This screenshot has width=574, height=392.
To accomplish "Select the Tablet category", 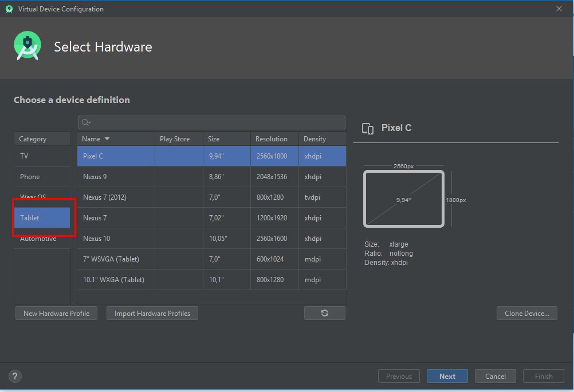I will [42, 217].
